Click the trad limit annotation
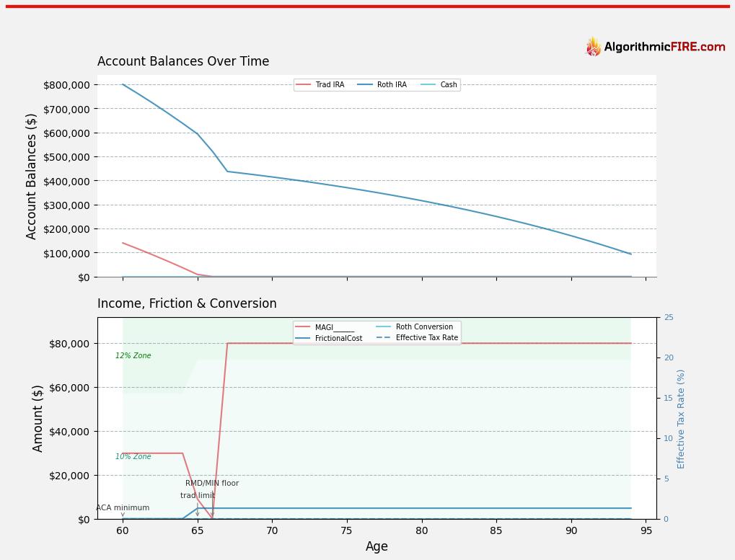 coord(198,496)
